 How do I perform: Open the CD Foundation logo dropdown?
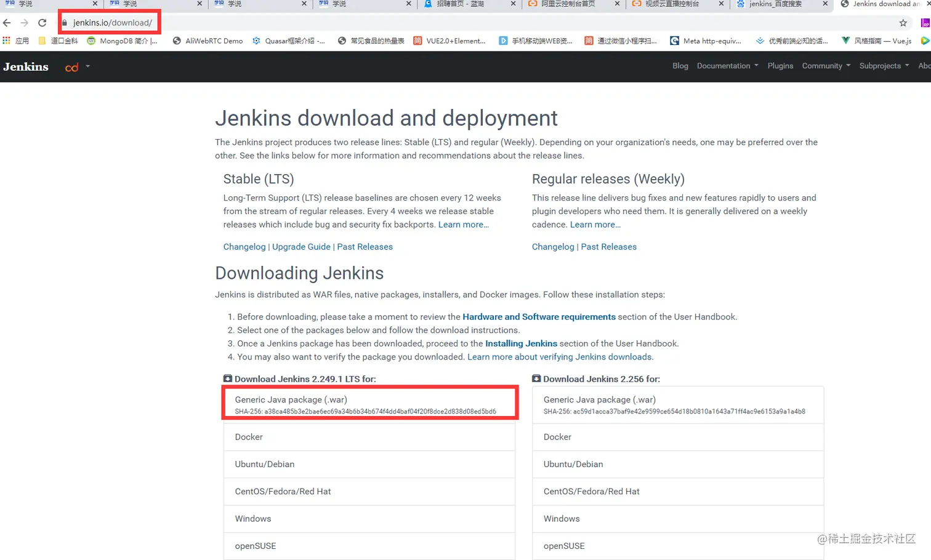tap(78, 66)
